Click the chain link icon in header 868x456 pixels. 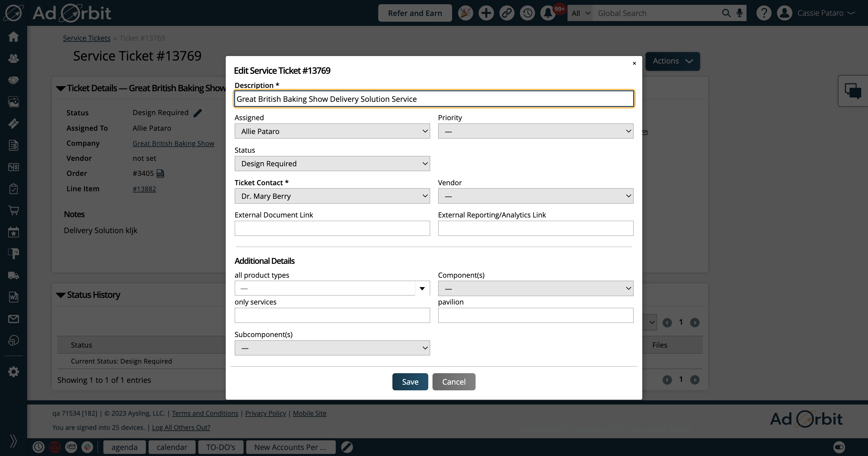tap(506, 13)
